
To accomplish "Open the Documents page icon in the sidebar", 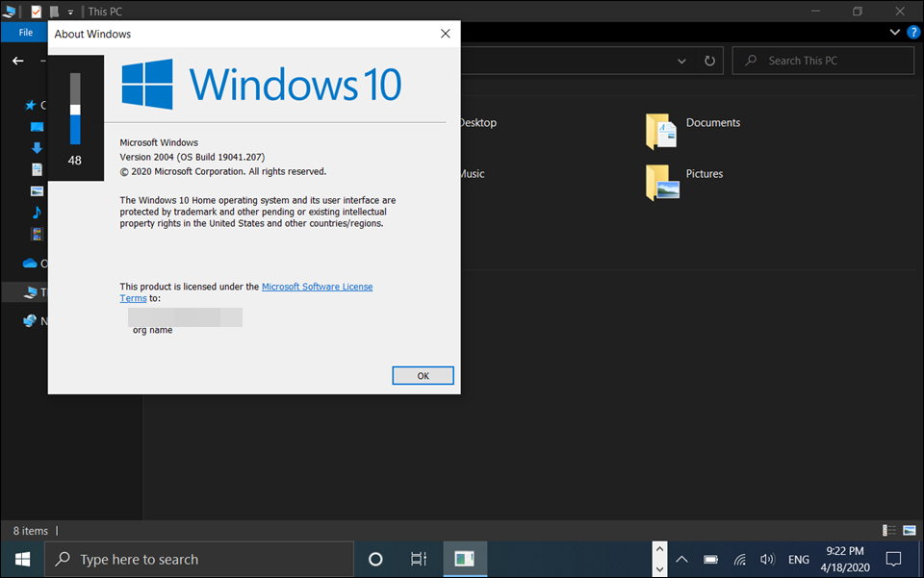I will 37,169.
